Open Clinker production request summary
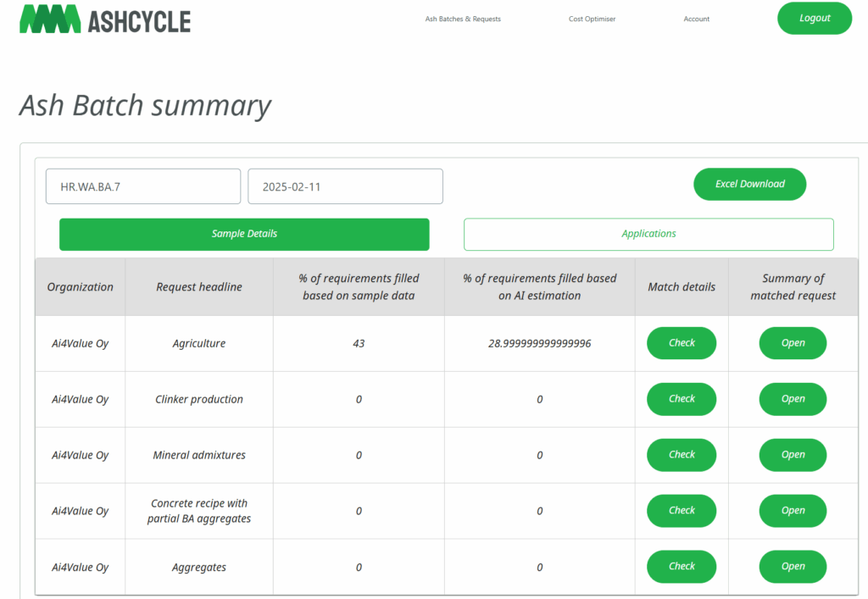The height and width of the screenshot is (599, 868). point(793,399)
